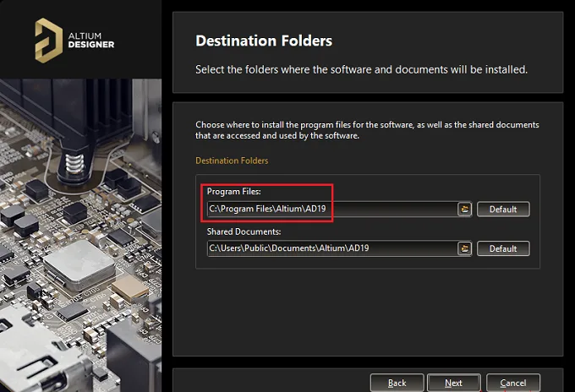
Task: Click the silver chip in the board photo
Action: coord(79,265)
